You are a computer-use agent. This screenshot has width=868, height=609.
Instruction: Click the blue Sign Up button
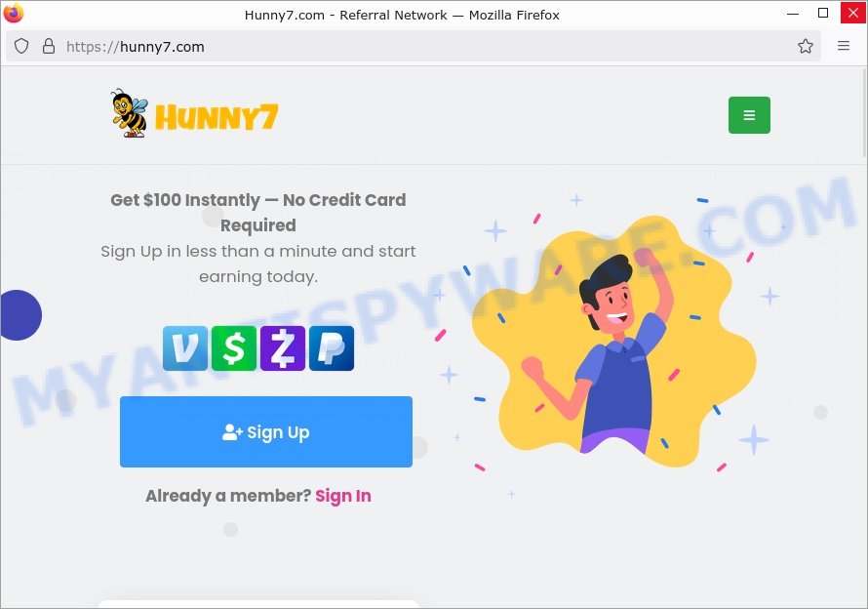pyautogui.click(x=266, y=431)
